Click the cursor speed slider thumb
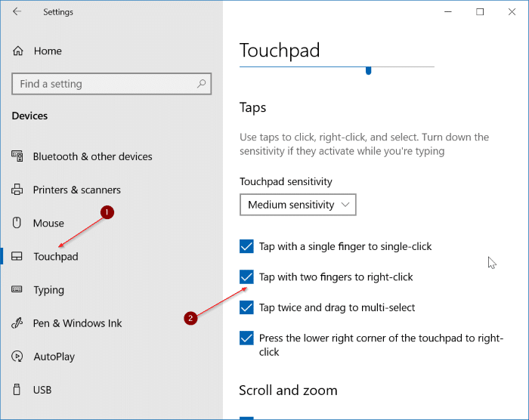Viewport: 529px width, 420px height. [x=369, y=70]
